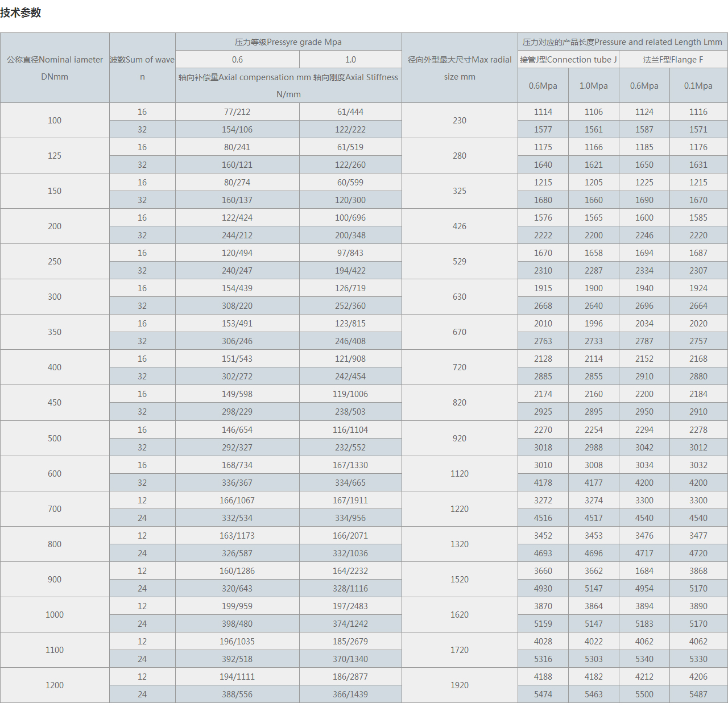Click the Pressure and related Length header

[x=622, y=42]
